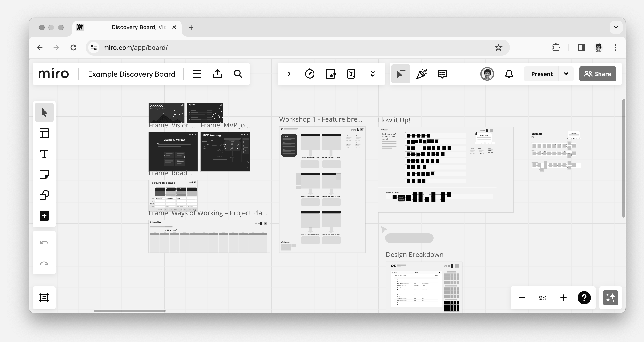Select the Shapes tool

(x=44, y=195)
